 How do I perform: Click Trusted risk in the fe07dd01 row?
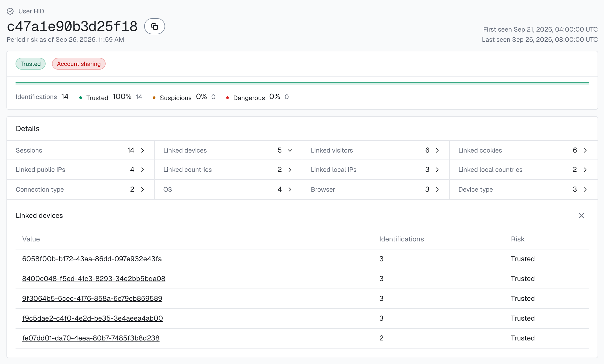point(523,338)
